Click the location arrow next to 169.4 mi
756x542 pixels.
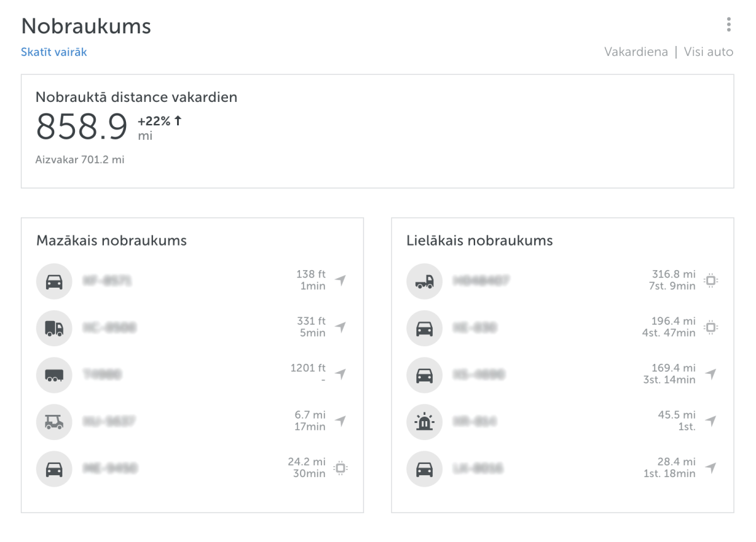click(x=711, y=374)
